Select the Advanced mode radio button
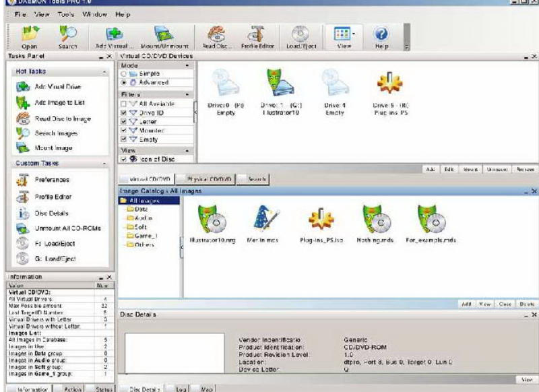This screenshot has height=392, width=539. (123, 83)
